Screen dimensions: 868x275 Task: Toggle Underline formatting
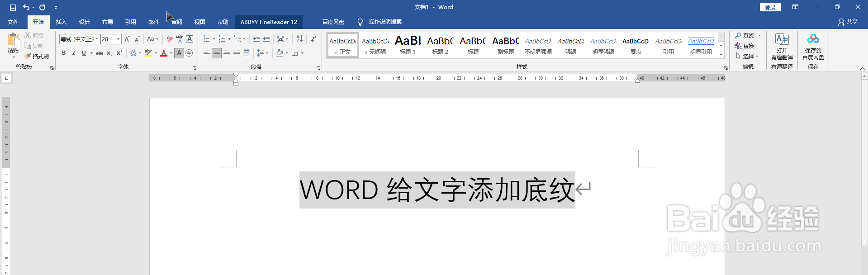(x=84, y=53)
